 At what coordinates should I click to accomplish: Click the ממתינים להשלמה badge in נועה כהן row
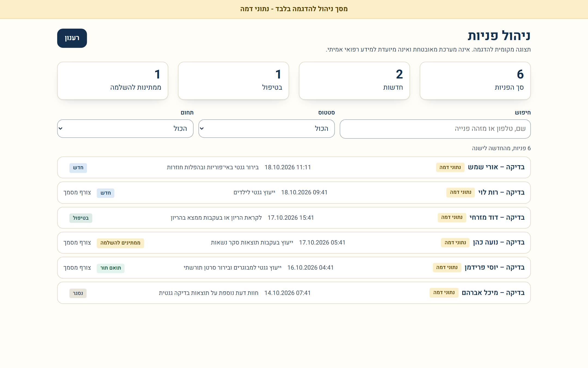(120, 243)
